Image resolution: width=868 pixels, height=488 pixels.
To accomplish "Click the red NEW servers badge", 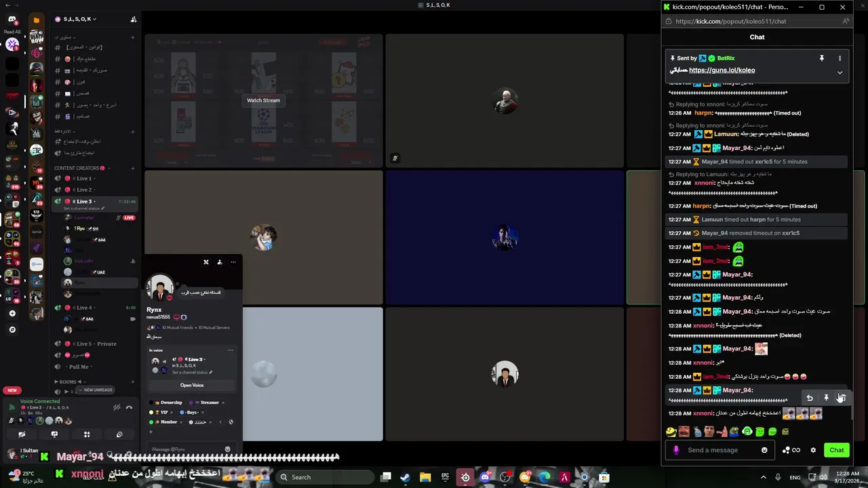I will coord(12,390).
